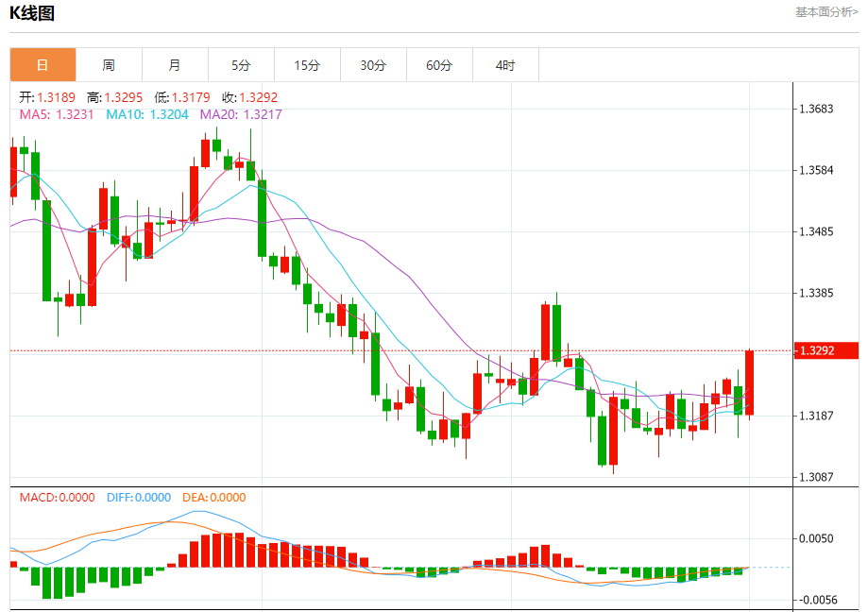Viewport: 868px width, 612px height.
Task: Click the MACD:0.0000 label
Action: (x=57, y=498)
